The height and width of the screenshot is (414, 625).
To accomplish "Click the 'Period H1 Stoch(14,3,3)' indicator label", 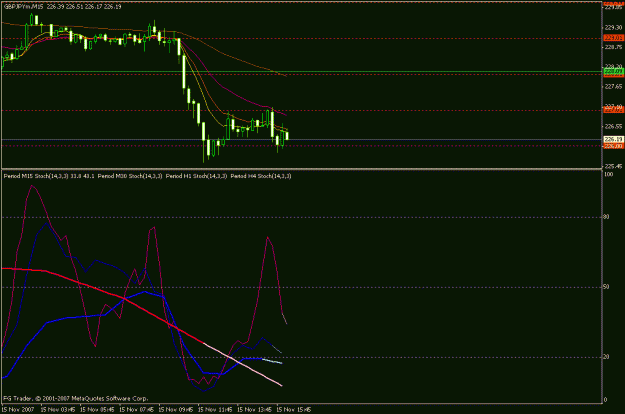I will pos(197,176).
